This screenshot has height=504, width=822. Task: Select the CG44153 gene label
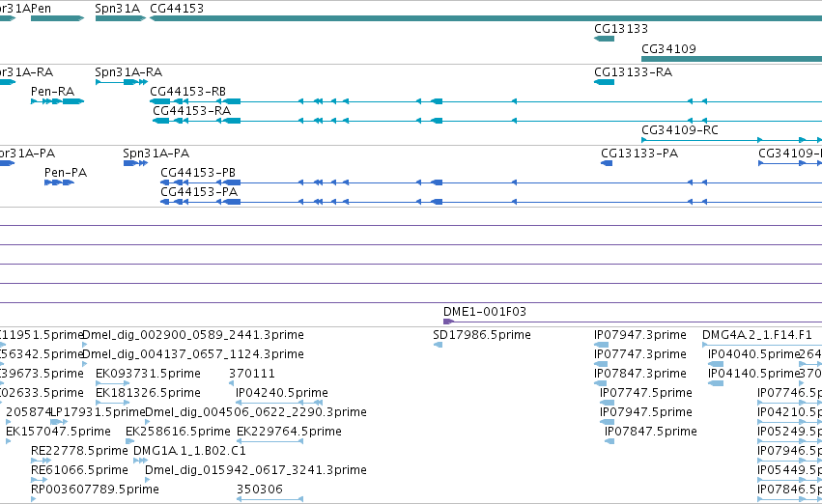[x=177, y=9]
